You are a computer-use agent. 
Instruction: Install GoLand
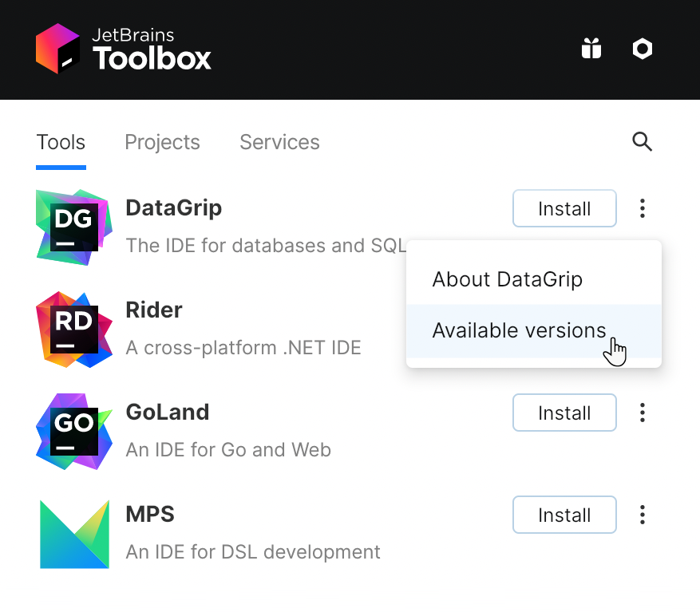click(x=564, y=413)
